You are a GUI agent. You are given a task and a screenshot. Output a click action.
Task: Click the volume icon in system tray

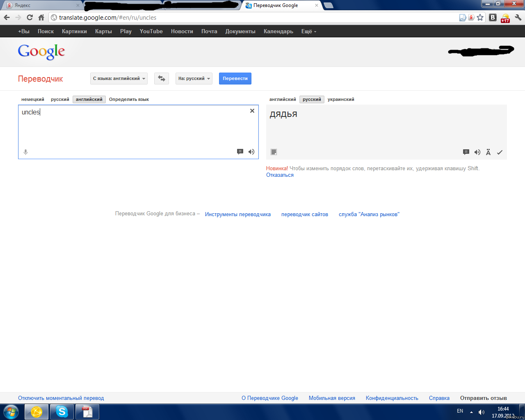[482, 412]
